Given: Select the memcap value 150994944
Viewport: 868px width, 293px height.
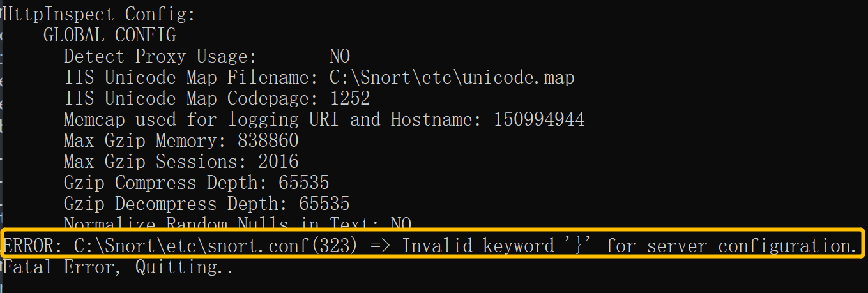Looking at the screenshot, I should point(539,119).
